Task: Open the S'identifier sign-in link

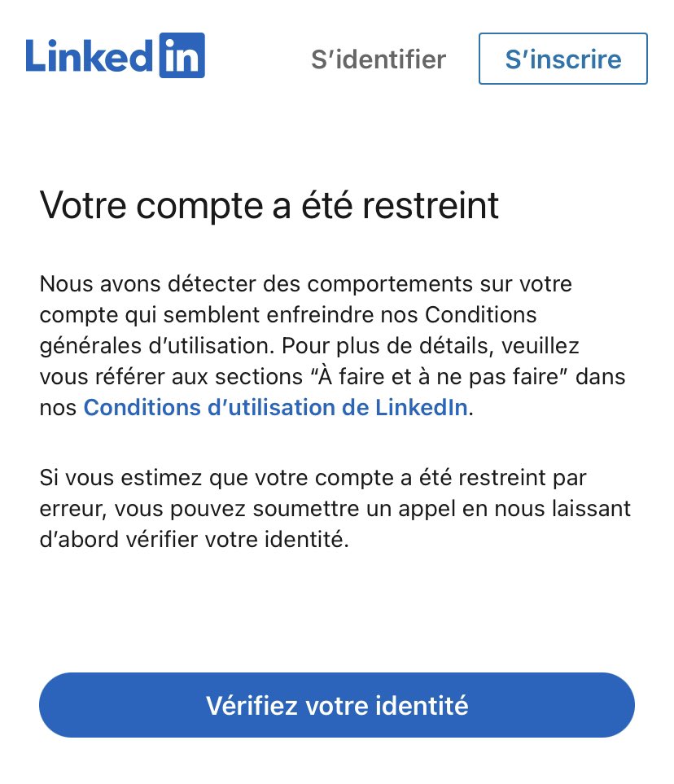Action: point(379,59)
